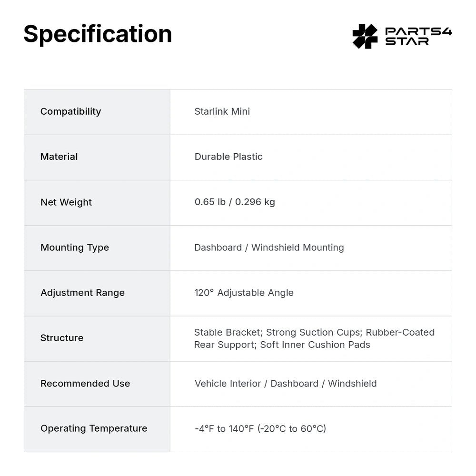Click Vehicle Interior / Dashboard / Windshield text
The height and width of the screenshot is (476, 476).
(x=286, y=383)
